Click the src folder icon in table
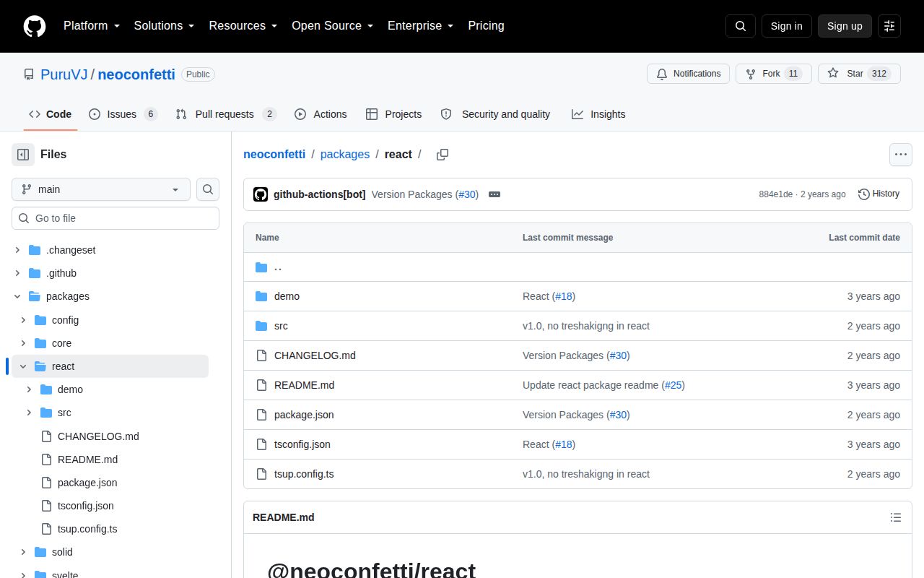 [261, 326]
